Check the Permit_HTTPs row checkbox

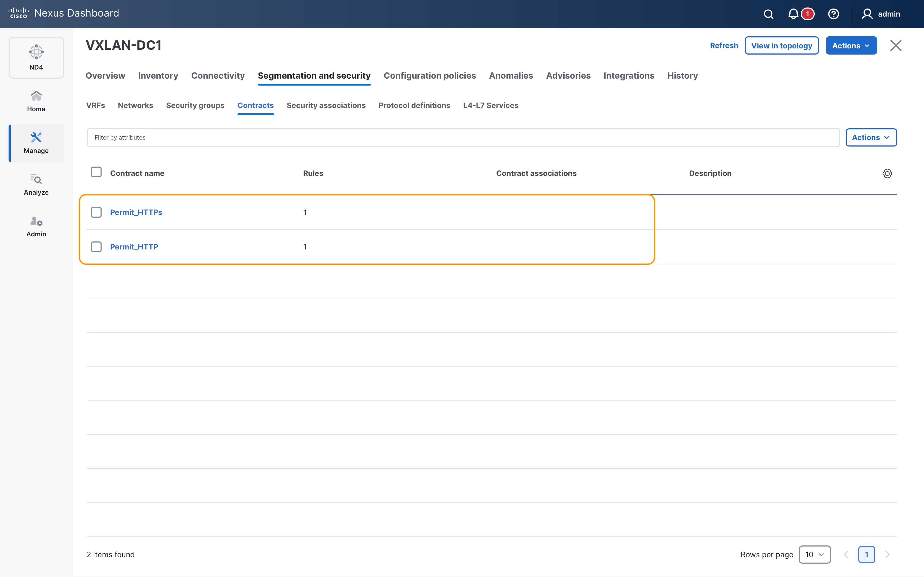96,212
